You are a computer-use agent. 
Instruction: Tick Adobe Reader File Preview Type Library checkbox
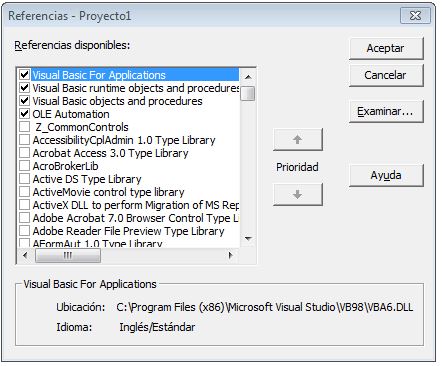pos(24,231)
